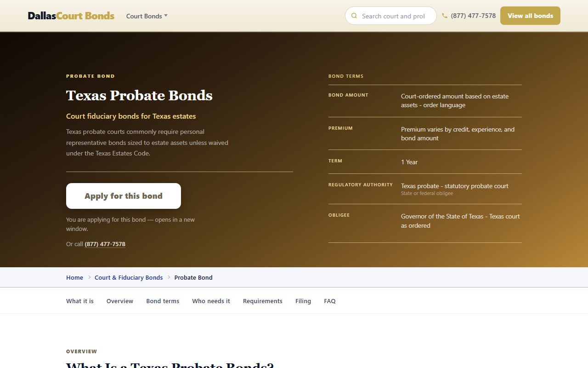Click the BOND TERMS label
Image resolution: width=588 pixels, height=368 pixels.
coord(346,76)
